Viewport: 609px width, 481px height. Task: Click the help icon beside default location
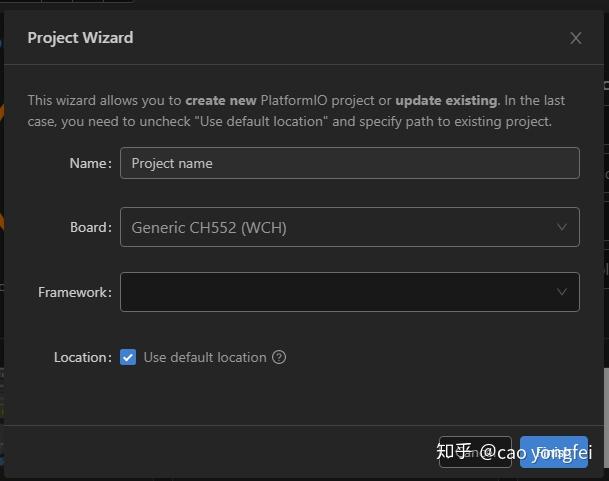click(x=279, y=357)
